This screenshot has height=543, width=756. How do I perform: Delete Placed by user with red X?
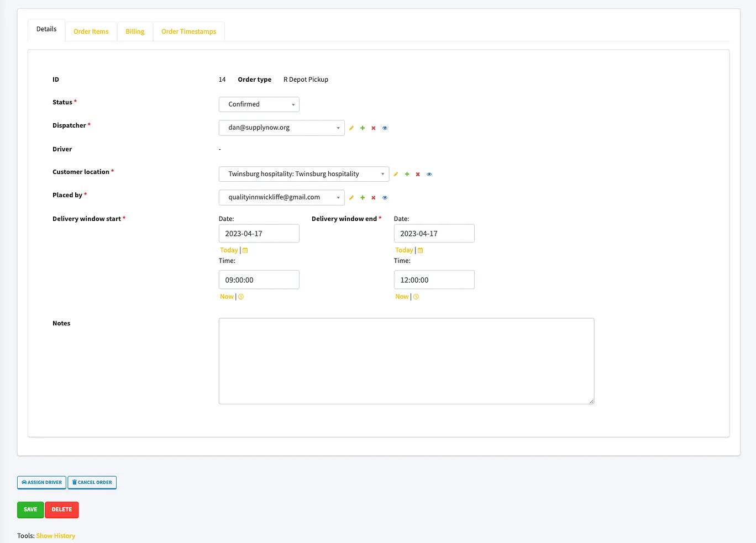[374, 198]
